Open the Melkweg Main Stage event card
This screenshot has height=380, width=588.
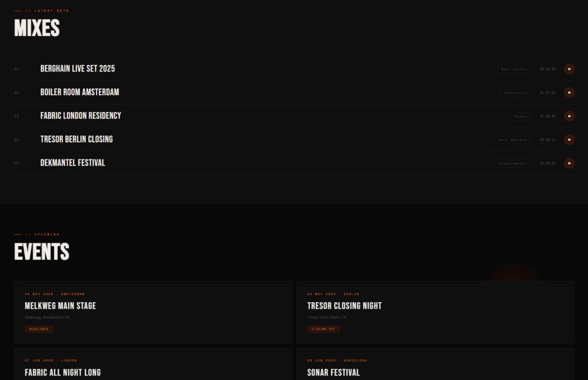point(153,312)
